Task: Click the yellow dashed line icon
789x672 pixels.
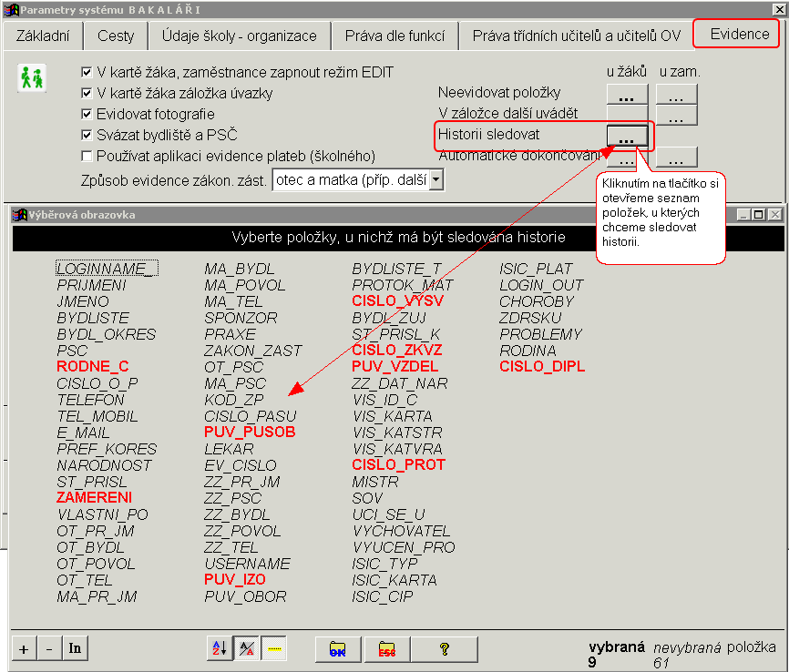Action: point(274,648)
